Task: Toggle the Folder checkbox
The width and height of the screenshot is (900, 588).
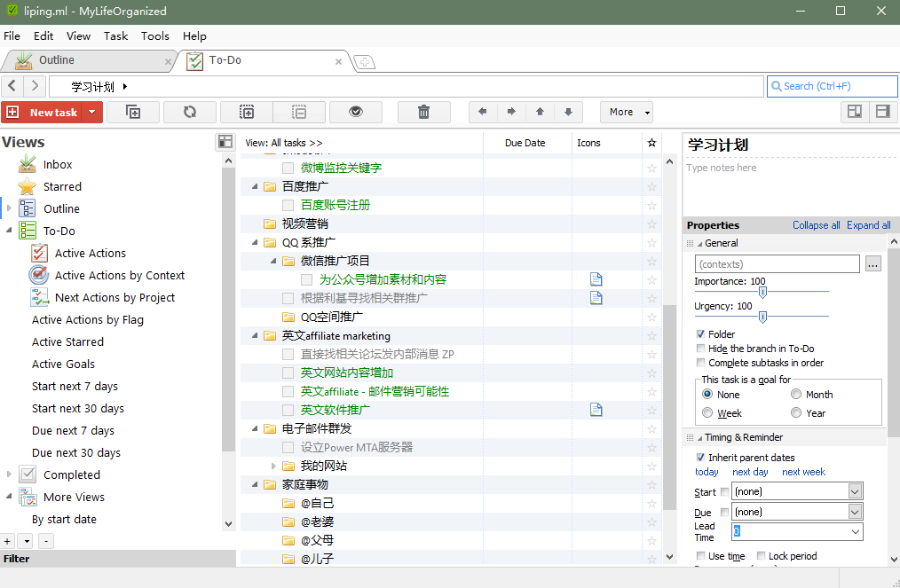Action: click(701, 334)
